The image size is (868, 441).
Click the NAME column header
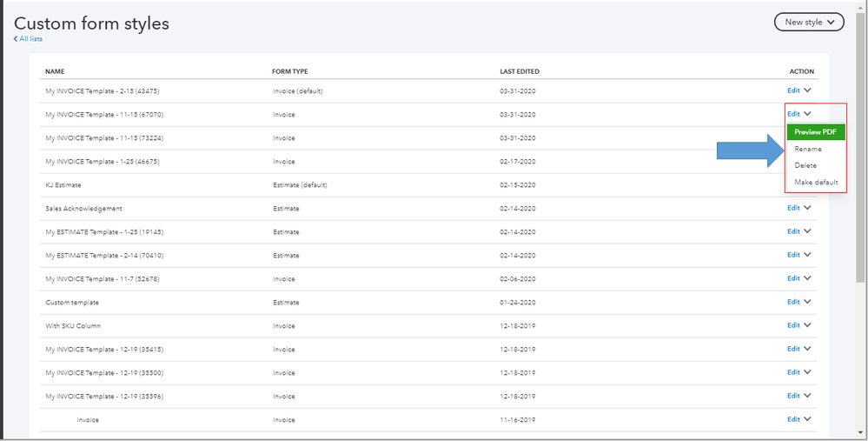pos(55,71)
